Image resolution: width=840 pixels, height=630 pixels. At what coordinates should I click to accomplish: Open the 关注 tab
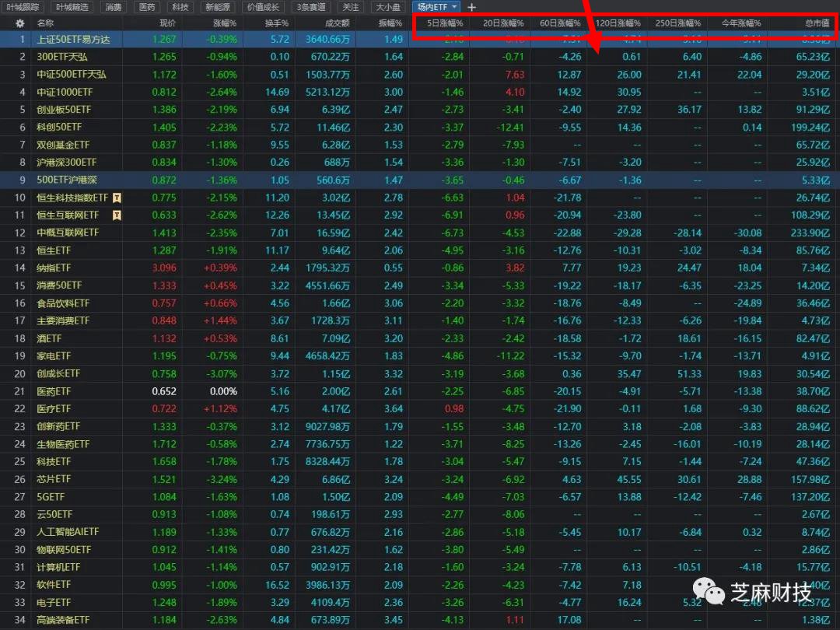tap(351, 7)
